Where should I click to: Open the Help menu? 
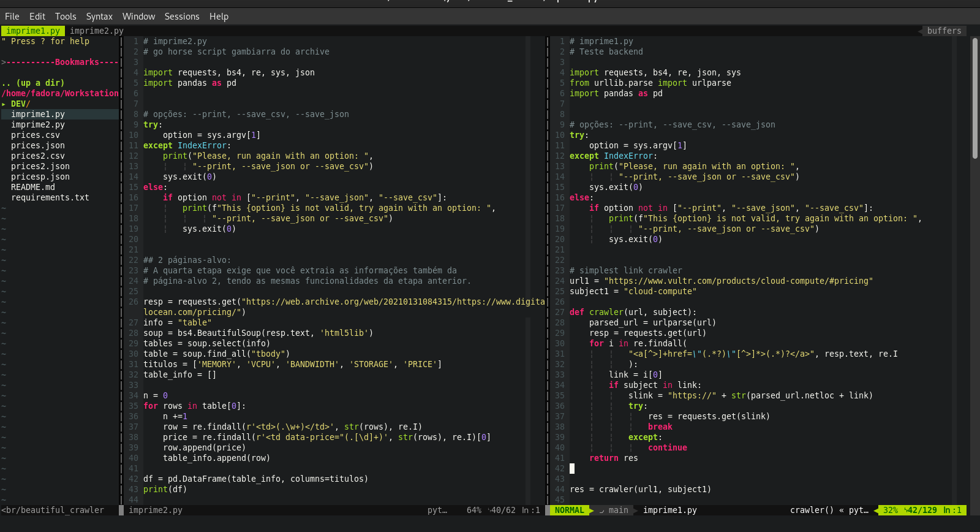point(219,17)
